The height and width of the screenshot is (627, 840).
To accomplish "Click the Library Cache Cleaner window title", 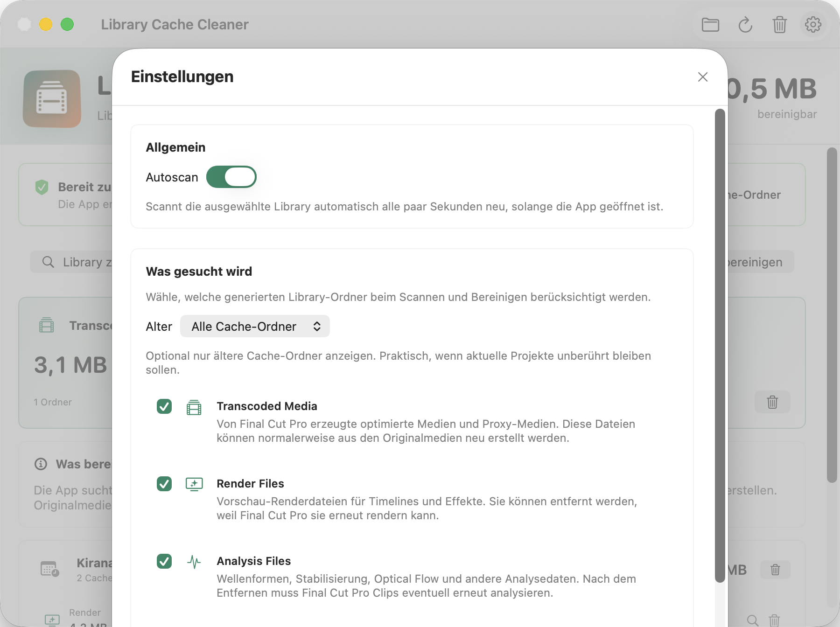I will [x=175, y=25].
